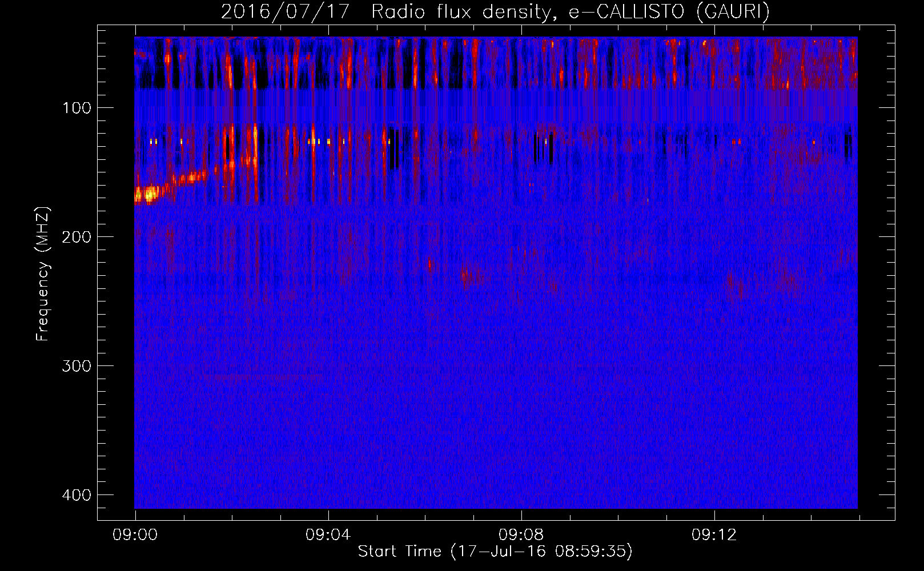Viewport: 924px width, 571px height.
Task: Click the 'Frequency (MHZ)' axis label
Action: 43,274
